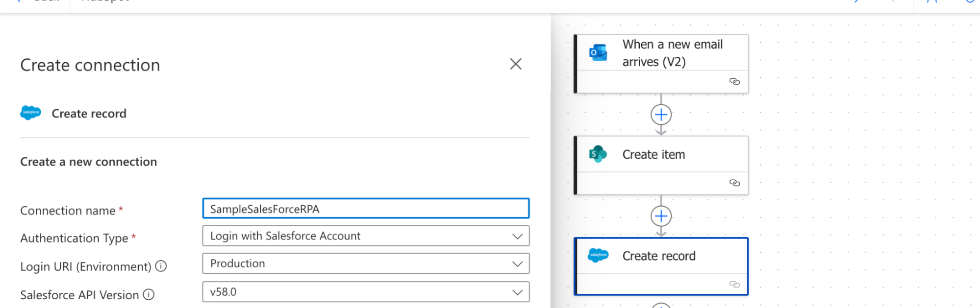Open the Login URI Environment dropdown
This screenshot has width=980, height=308.
pyautogui.click(x=366, y=263)
